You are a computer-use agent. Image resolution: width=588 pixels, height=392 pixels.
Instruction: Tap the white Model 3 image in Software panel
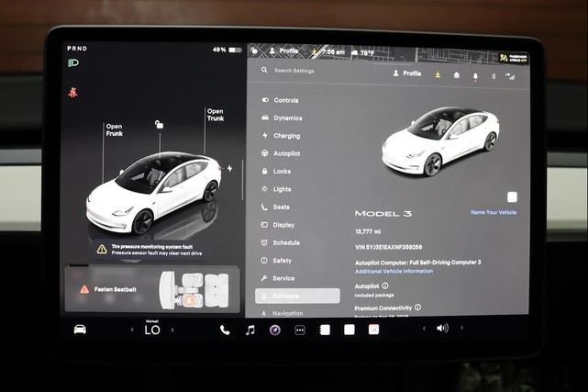[440, 142]
